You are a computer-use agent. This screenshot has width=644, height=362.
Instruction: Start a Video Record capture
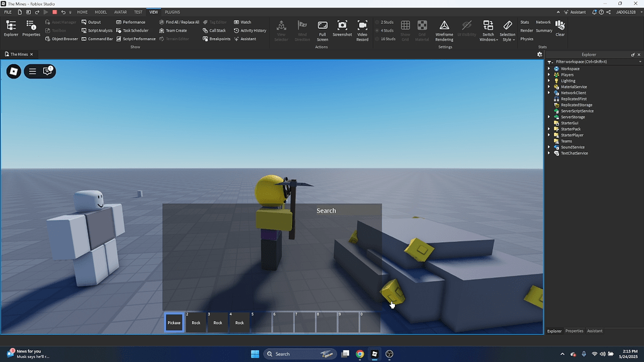(362, 28)
